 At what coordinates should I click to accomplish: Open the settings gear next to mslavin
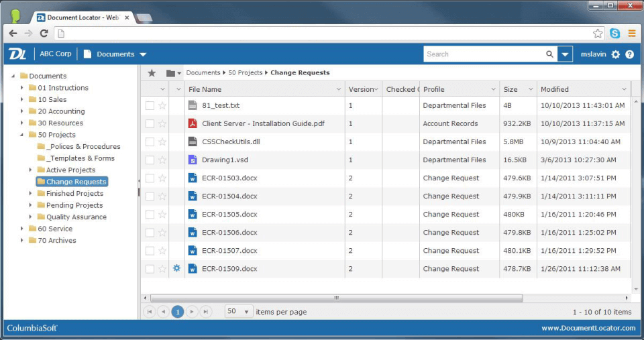click(616, 54)
